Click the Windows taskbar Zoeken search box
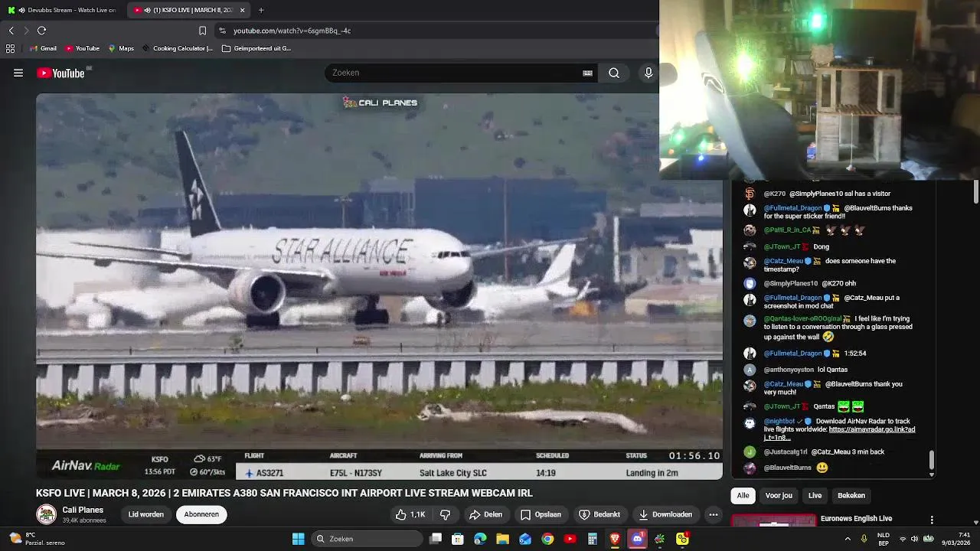Viewport: 980px width, 551px height. [367, 539]
